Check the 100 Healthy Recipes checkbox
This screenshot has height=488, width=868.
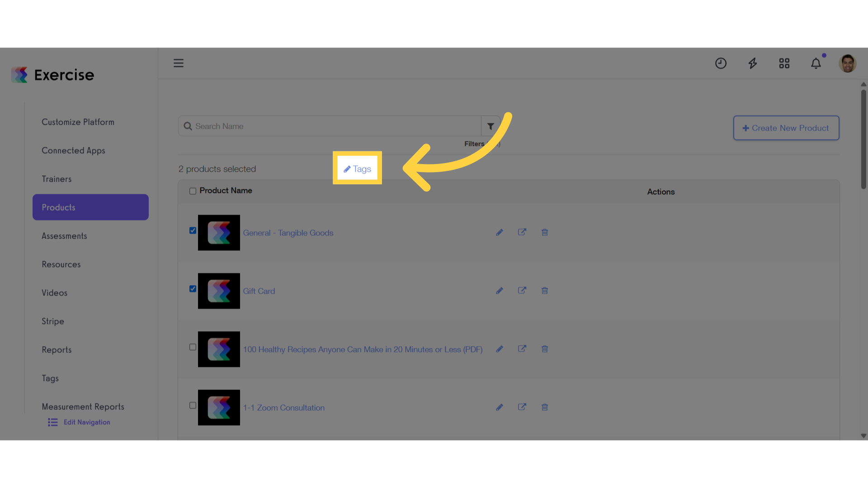[x=193, y=347]
